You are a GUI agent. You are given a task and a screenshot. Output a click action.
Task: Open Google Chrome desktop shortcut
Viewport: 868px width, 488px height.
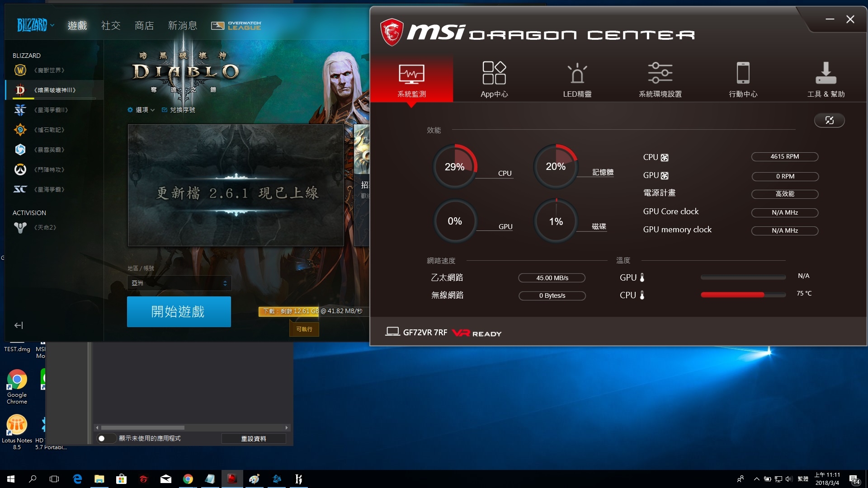[17, 386]
